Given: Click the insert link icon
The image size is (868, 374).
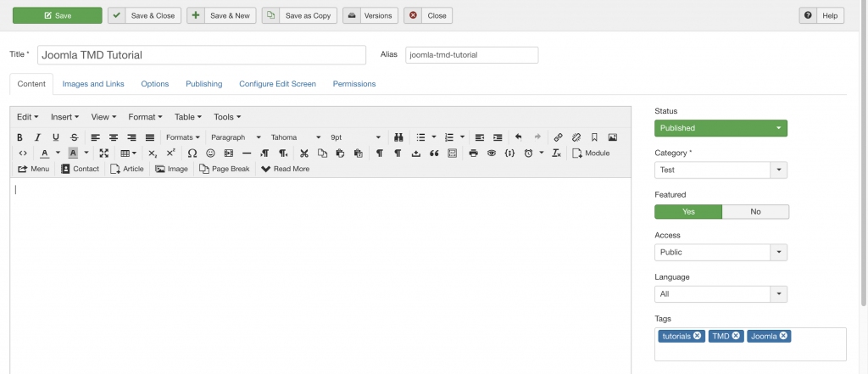Looking at the screenshot, I should pos(558,137).
